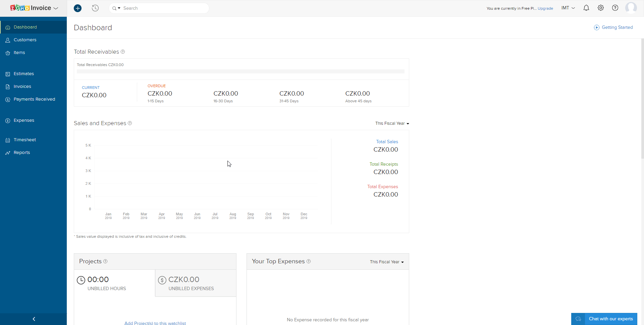The image size is (644, 325).
Task: Open the IMT organization dropdown
Action: 568,8
